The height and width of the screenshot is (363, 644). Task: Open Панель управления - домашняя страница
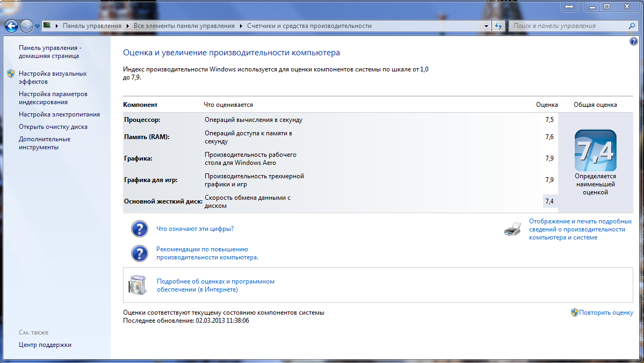tap(50, 52)
